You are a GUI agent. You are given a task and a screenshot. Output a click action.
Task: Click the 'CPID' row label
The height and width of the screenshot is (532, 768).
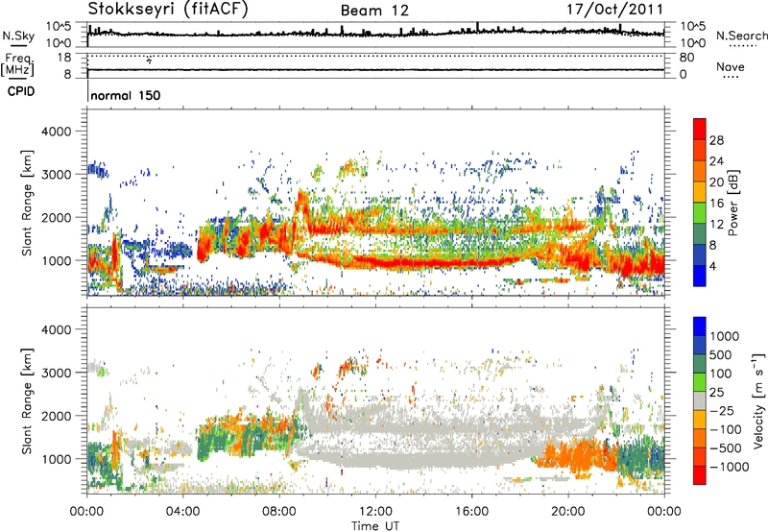tap(21, 91)
